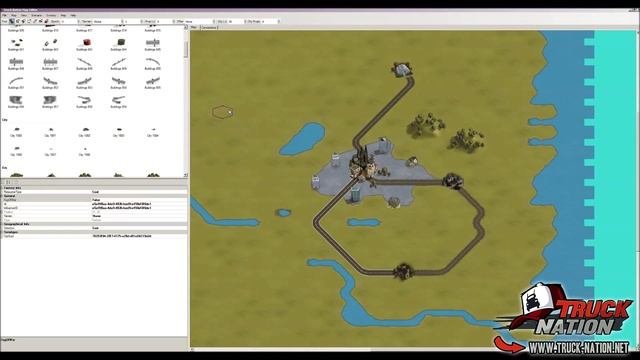Click the Categorized button in property grid toolbar

point(4,182)
